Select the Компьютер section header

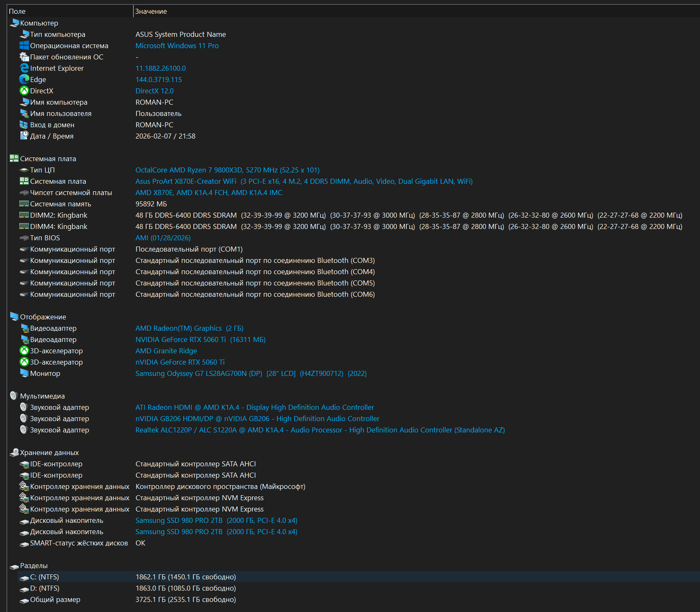point(39,23)
